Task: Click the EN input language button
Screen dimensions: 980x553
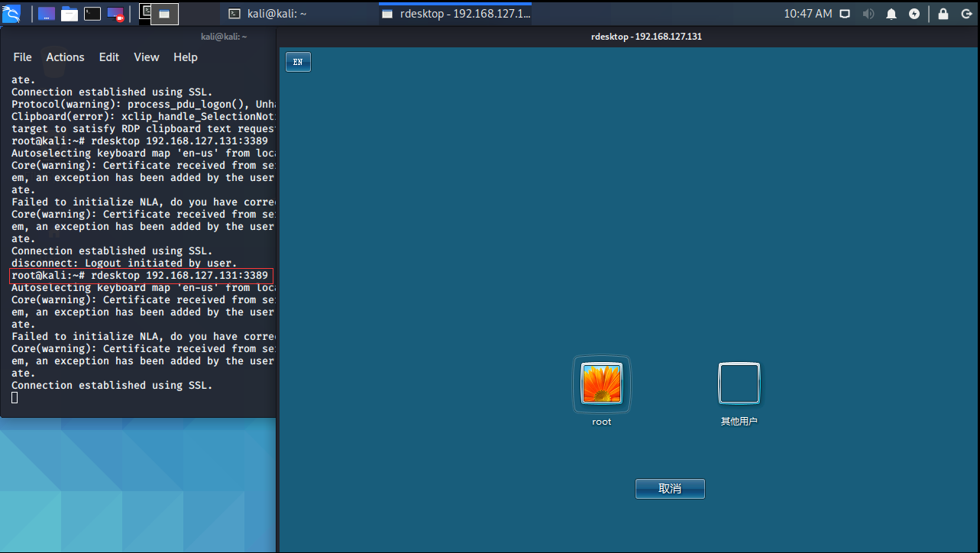Action: (298, 62)
